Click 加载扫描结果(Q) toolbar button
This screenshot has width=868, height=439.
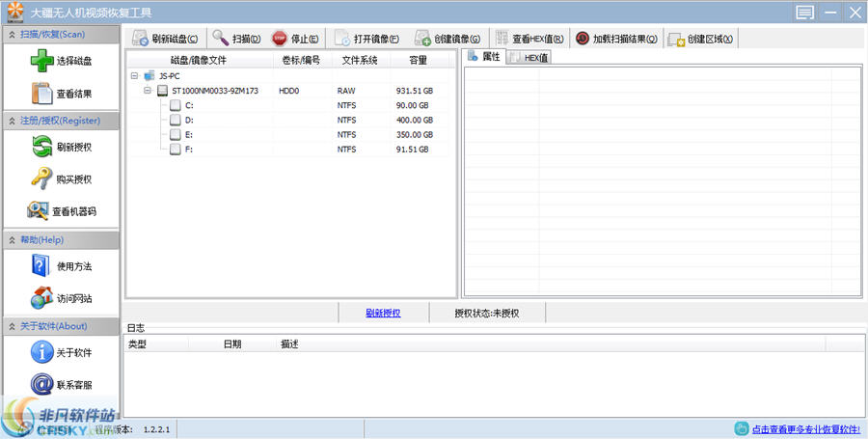coord(616,39)
